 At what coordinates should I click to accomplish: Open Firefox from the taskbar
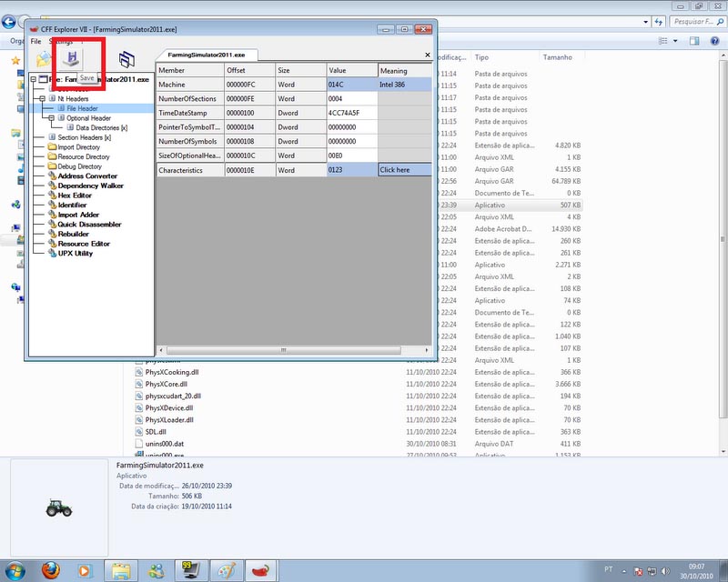click(x=50, y=570)
